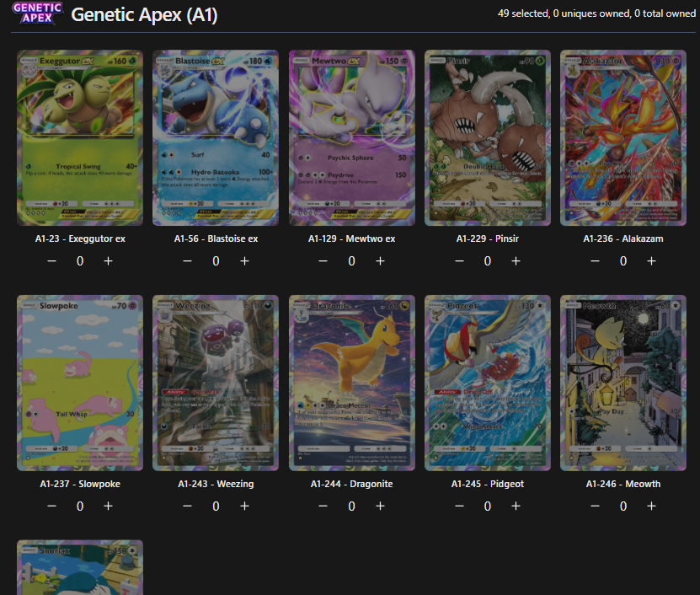Remove one Pinsir card with minus
Screen dimensions: 700x595
(459, 261)
